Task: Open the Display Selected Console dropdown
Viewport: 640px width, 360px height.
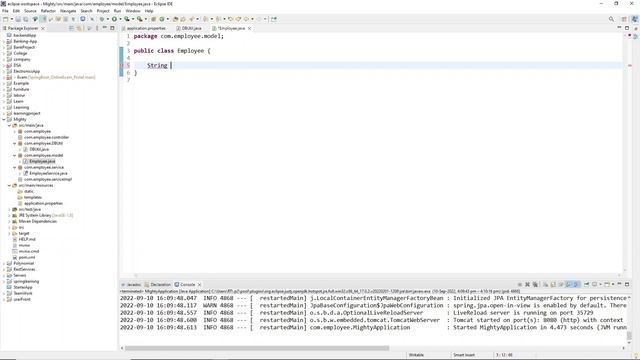Action: click(600, 284)
